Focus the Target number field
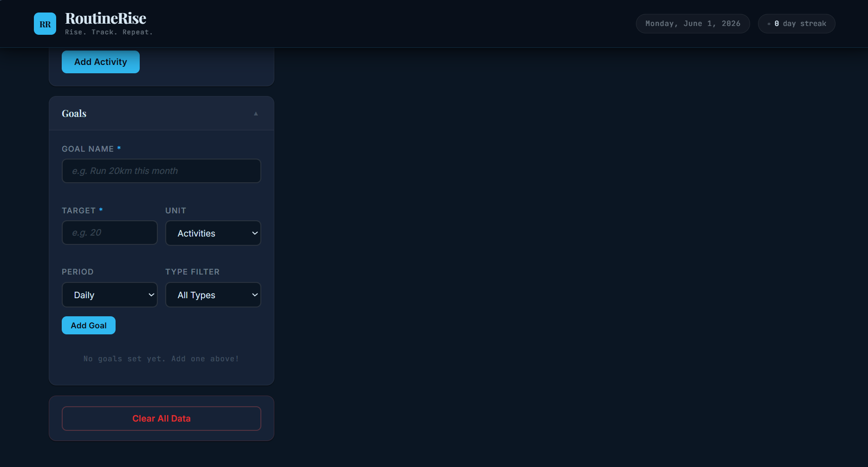Image resolution: width=868 pixels, height=467 pixels. click(x=110, y=232)
